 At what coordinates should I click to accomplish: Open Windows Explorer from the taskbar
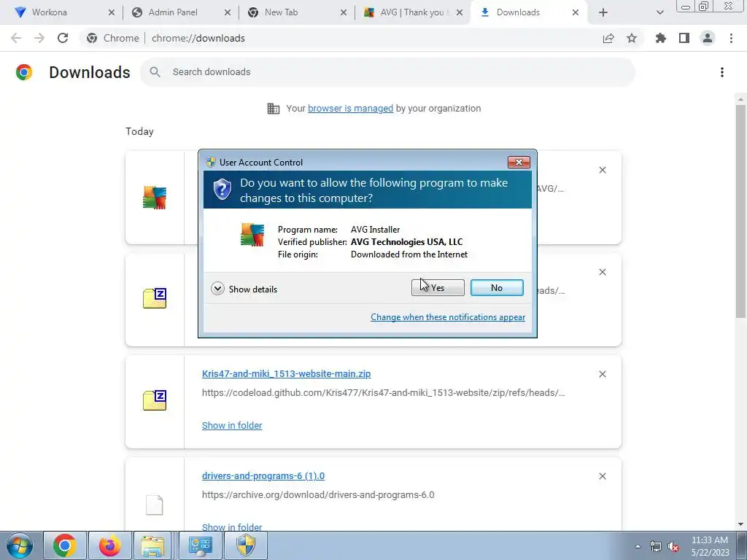[x=153, y=545]
